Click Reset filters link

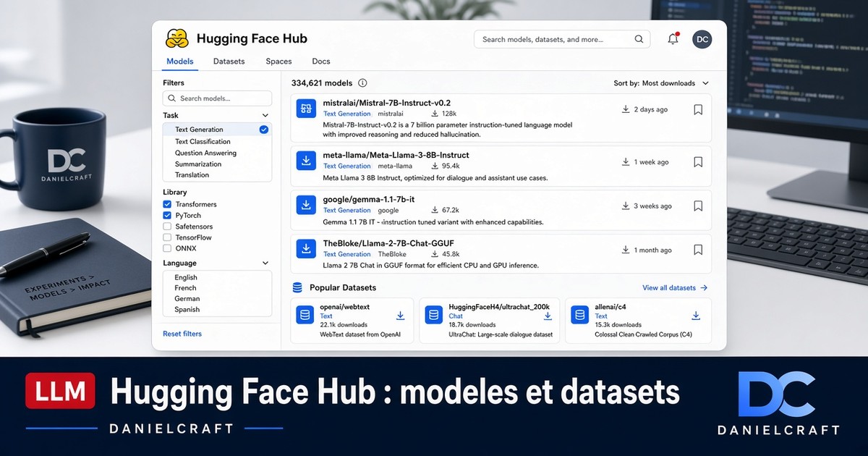[x=182, y=334]
